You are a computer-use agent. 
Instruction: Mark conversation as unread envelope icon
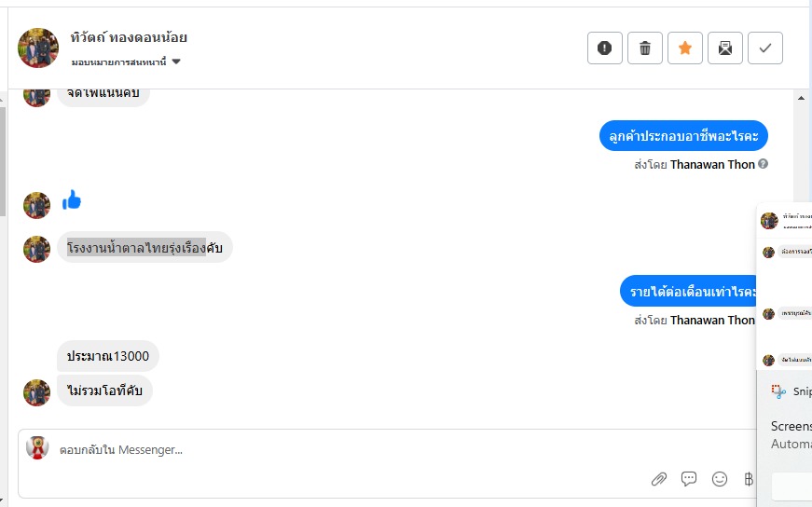pos(725,48)
